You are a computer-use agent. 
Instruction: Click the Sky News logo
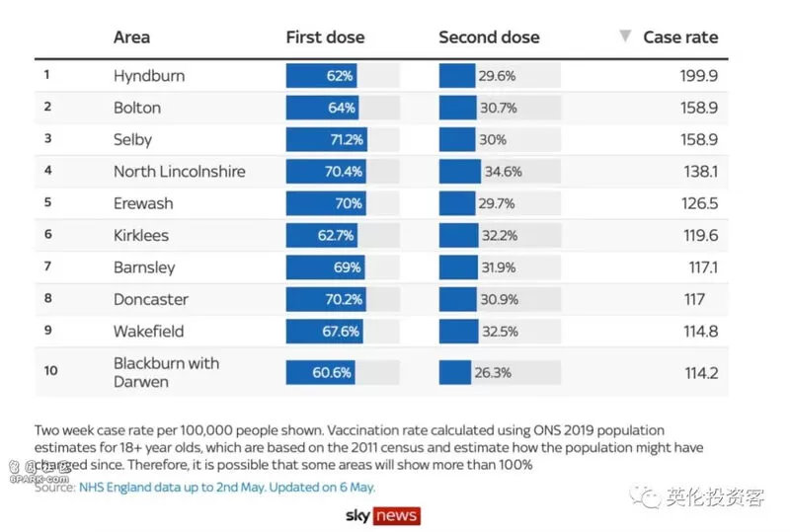click(383, 515)
